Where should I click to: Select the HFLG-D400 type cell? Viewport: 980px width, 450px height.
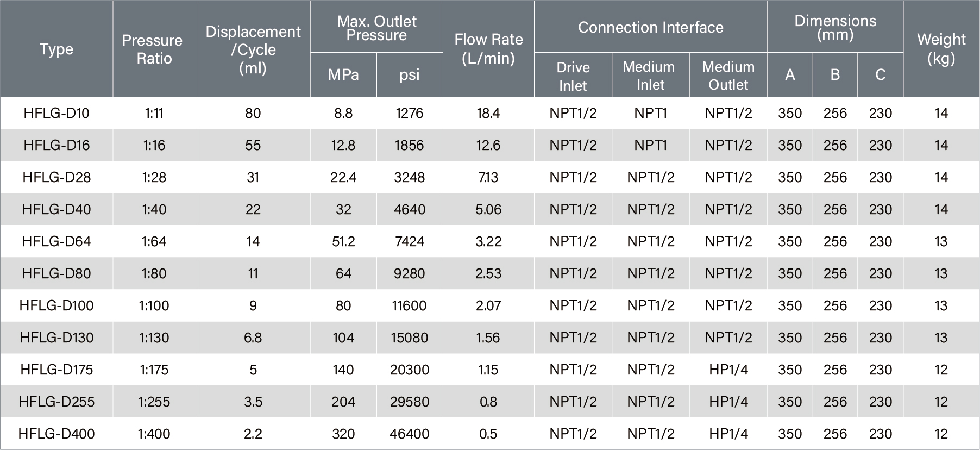tap(56, 434)
